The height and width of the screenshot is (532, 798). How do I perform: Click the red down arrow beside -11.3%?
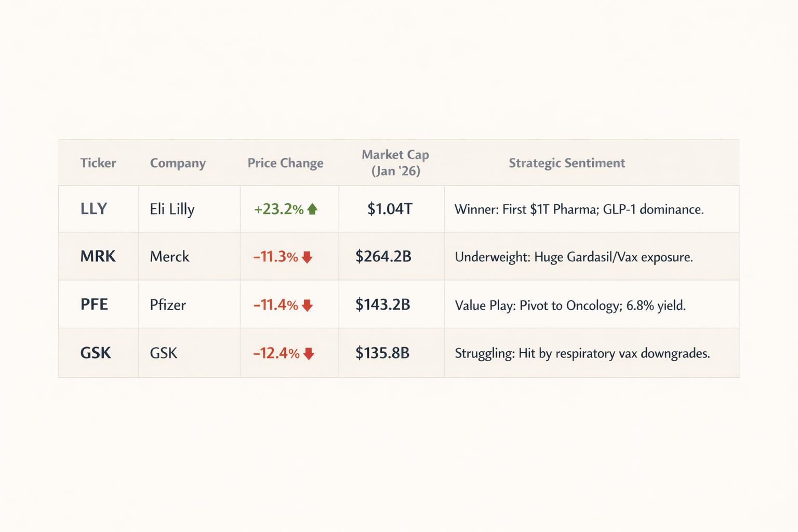point(307,257)
